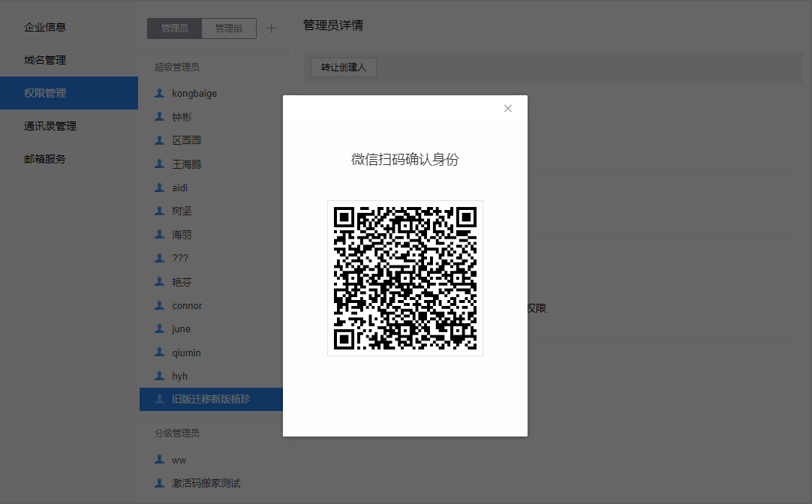Click the plus icon to add administrator

pos(272,28)
